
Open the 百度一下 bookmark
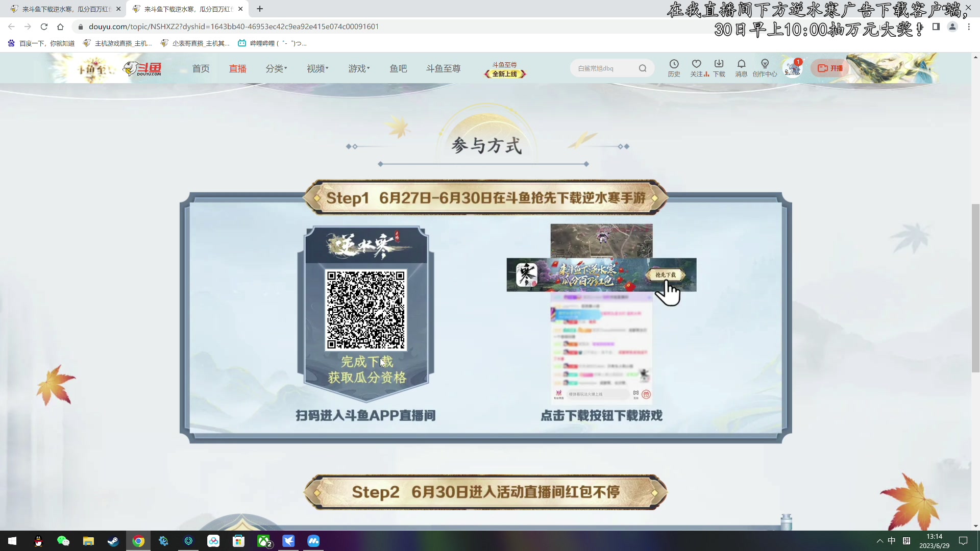tap(41, 43)
